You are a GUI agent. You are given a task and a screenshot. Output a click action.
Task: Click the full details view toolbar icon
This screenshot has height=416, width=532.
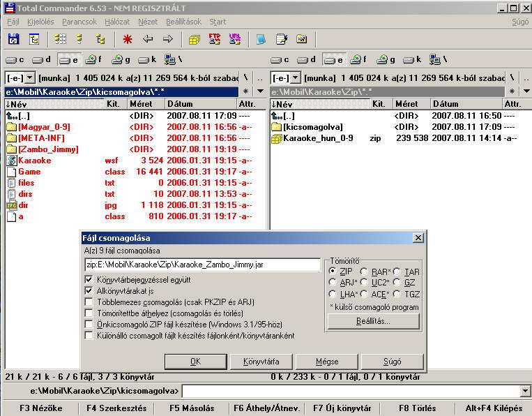(79, 39)
